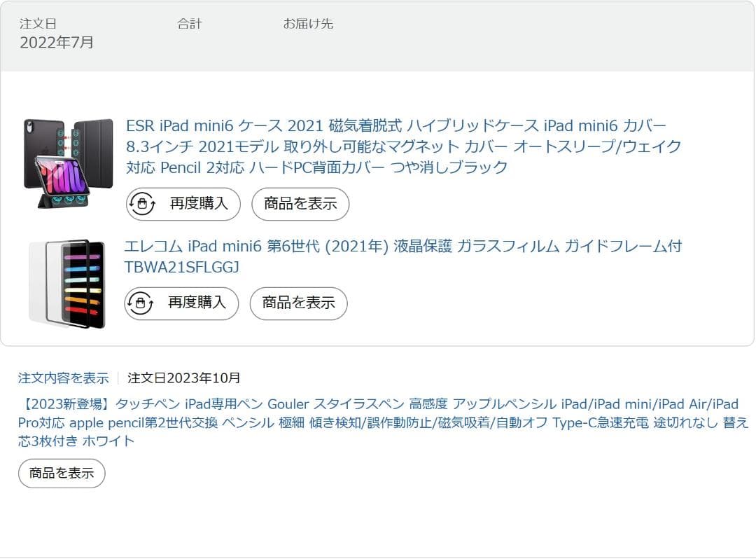Image resolution: width=756 pixels, height=559 pixels.
Task: Open the Elecom iPad mini6 glass film title link
Action: [403, 256]
